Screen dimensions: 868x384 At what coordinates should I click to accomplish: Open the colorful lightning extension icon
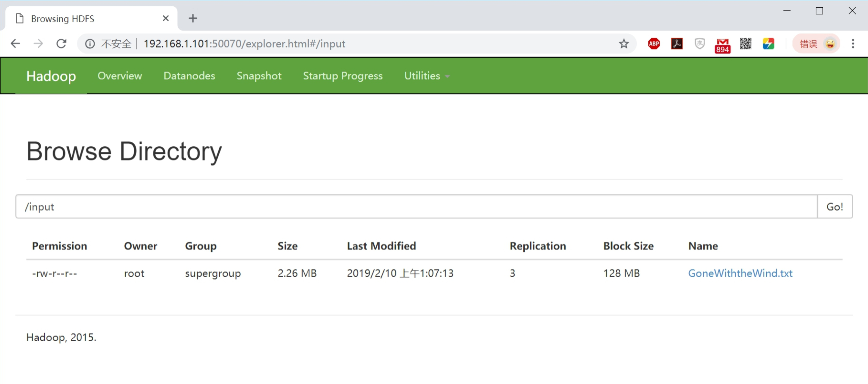(x=768, y=44)
